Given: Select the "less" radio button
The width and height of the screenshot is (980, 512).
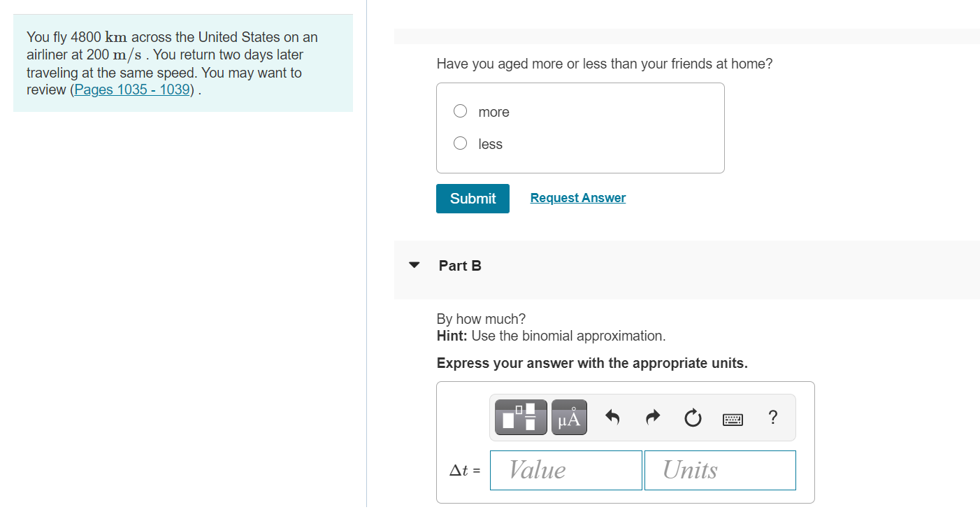Looking at the screenshot, I should (x=460, y=143).
